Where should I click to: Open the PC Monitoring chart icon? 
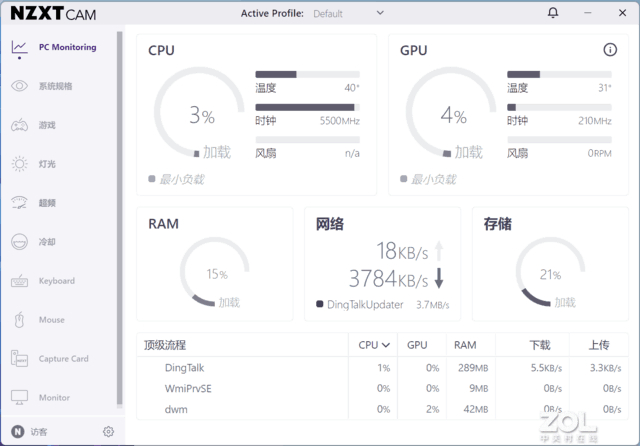[20, 48]
